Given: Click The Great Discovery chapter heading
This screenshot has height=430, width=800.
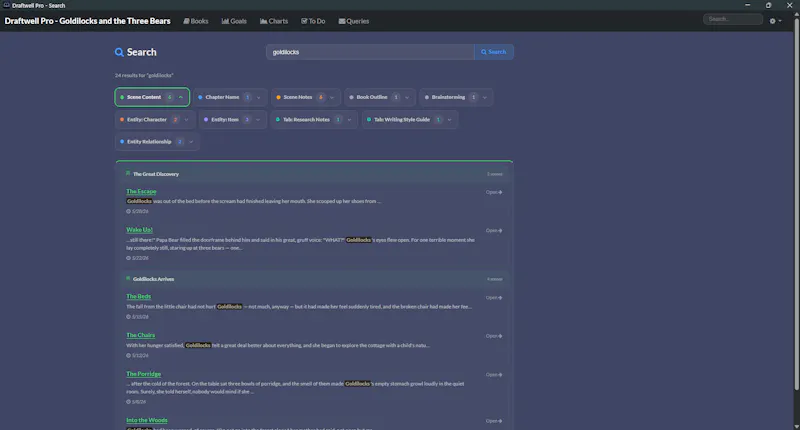Looking at the screenshot, I should (156, 174).
